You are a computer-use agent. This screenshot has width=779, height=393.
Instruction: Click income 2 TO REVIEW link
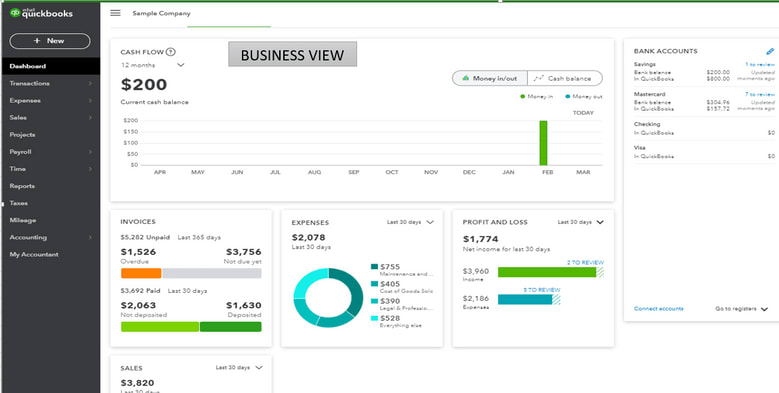click(x=585, y=262)
